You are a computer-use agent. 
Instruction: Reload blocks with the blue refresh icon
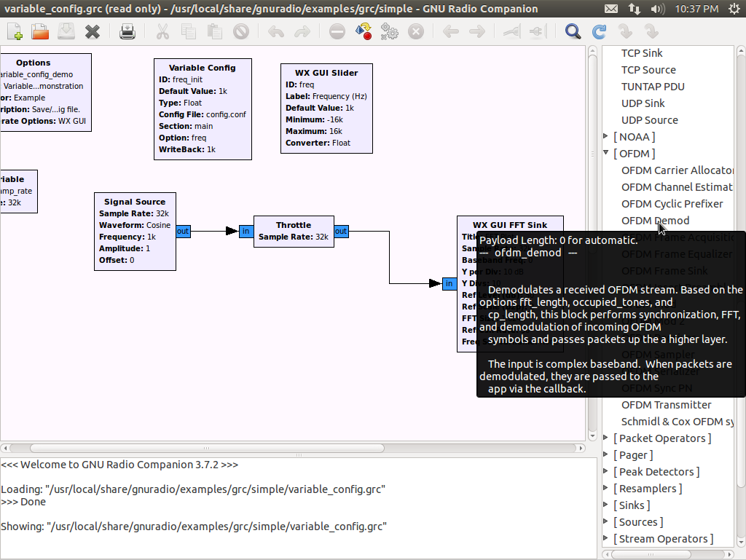point(599,32)
